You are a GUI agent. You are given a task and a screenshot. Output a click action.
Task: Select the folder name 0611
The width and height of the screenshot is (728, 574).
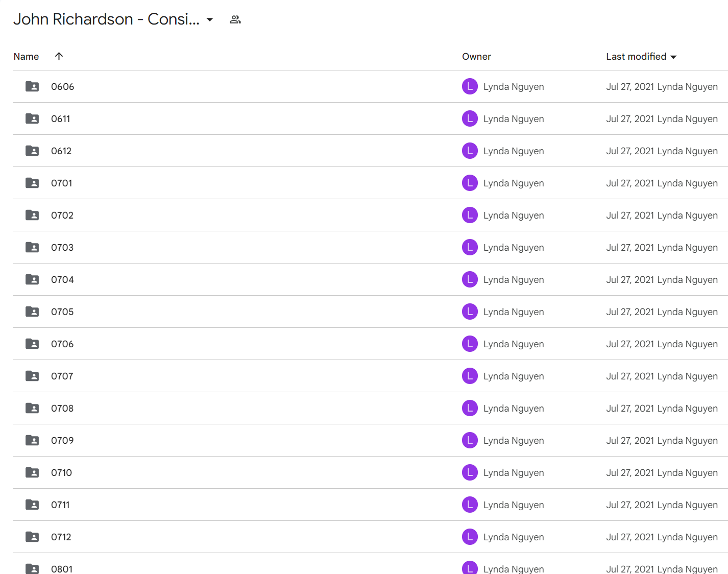tap(60, 119)
